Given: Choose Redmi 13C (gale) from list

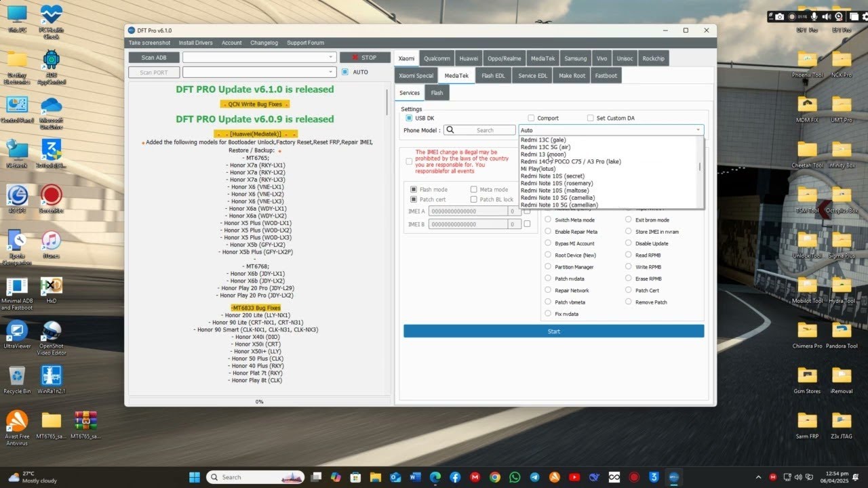Looking at the screenshot, I should [x=543, y=140].
